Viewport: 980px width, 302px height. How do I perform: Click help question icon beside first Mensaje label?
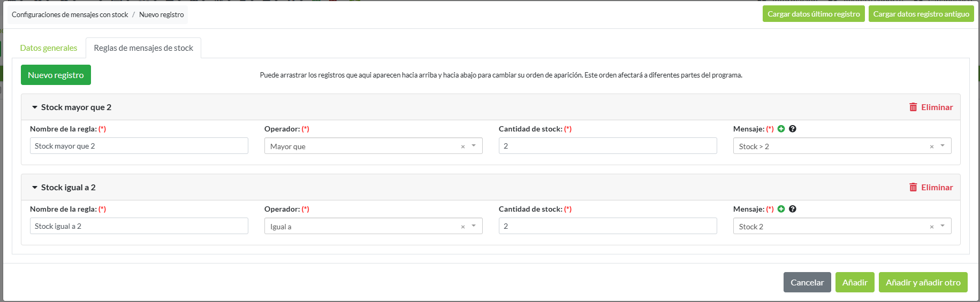pyautogui.click(x=793, y=129)
